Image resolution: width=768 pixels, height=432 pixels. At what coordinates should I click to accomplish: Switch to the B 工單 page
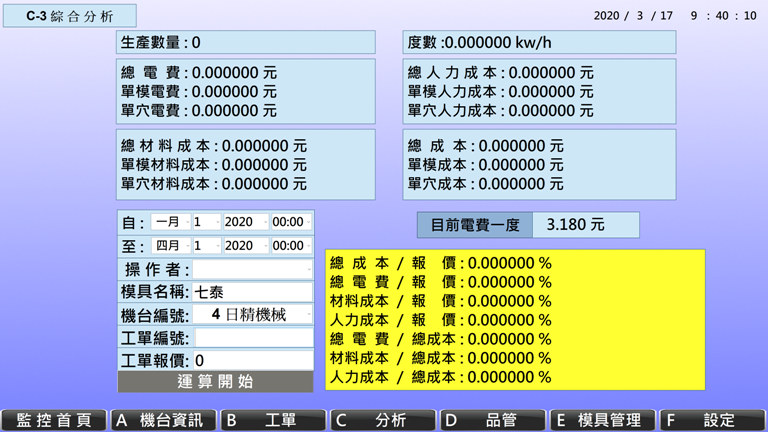coord(273,421)
